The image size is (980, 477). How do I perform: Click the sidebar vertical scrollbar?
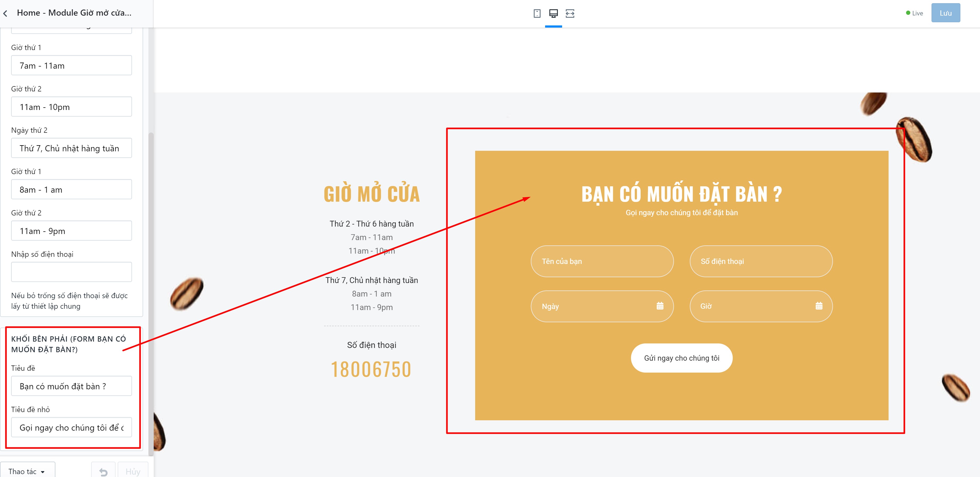pyautogui.click(x=151, y=293)
